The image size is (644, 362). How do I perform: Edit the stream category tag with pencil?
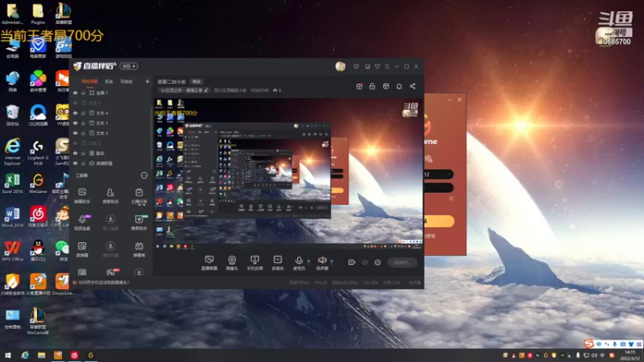pyautogui.click(x=206, y=90)
